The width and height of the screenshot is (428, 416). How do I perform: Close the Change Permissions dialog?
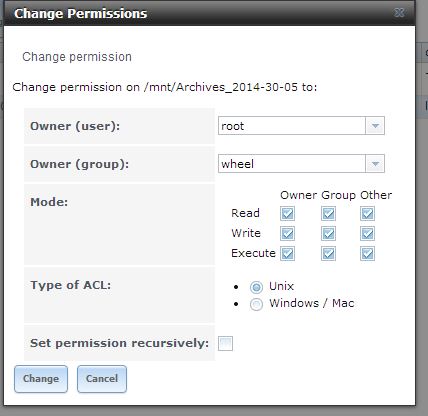[399, 13]
